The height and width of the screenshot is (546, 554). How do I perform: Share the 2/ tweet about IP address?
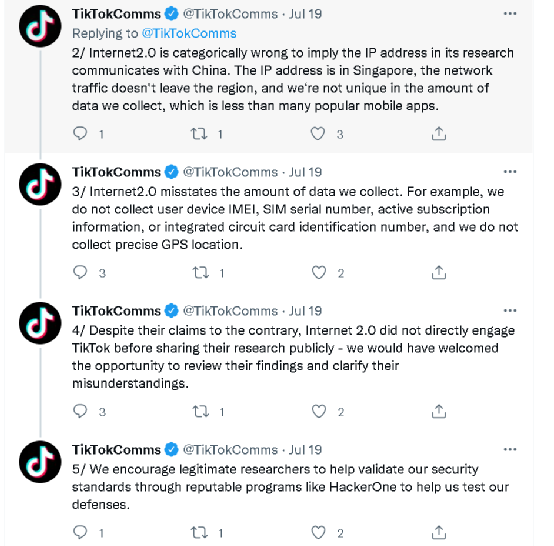(x=439, y=134)
